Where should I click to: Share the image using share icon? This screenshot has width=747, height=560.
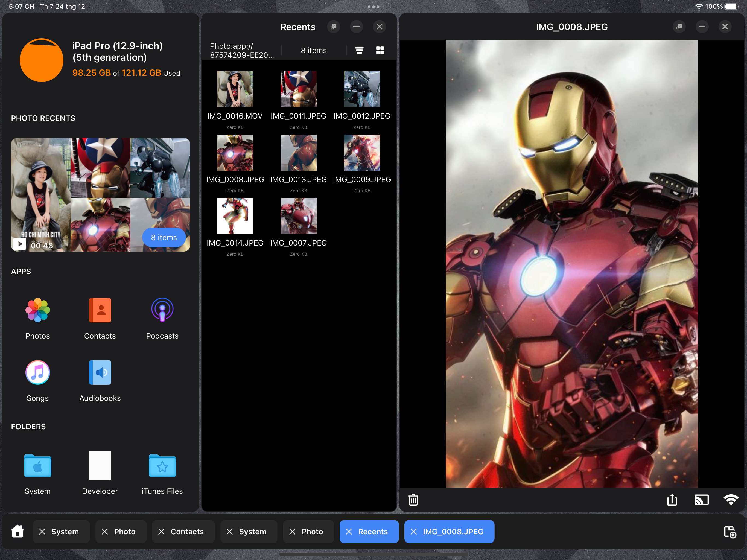click(x=672, y=500)
